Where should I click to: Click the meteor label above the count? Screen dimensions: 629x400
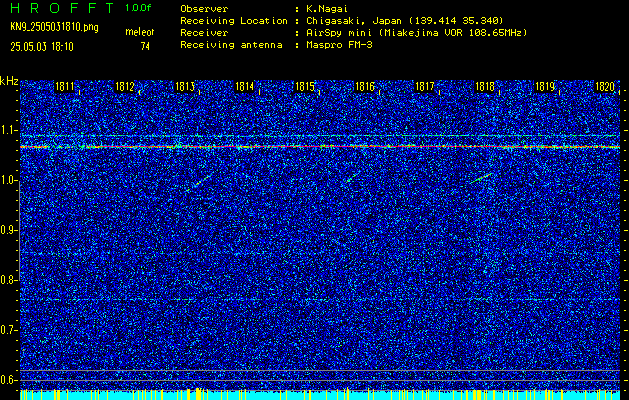pos(140,32)
